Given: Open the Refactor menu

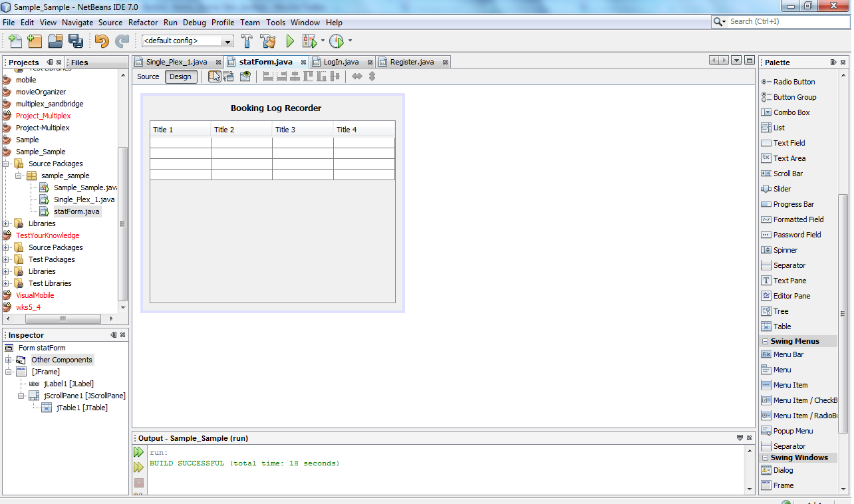Looking at the screenshot, I should [142, 22].
